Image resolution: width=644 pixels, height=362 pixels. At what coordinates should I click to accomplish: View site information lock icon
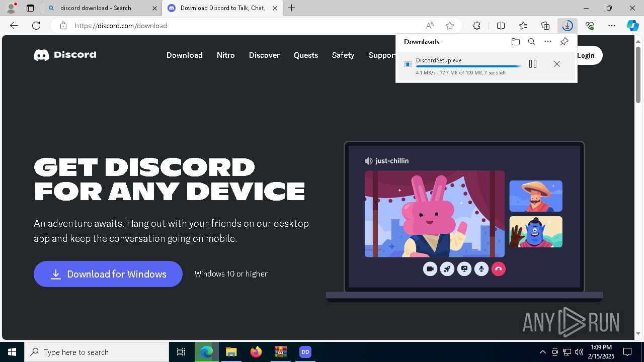click(x=63, y=26)
